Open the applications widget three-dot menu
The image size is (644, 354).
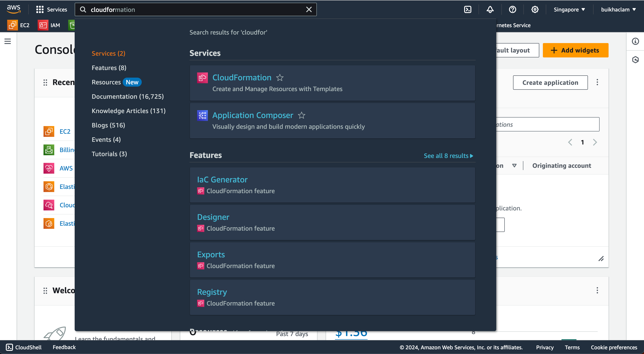[597, 82]
